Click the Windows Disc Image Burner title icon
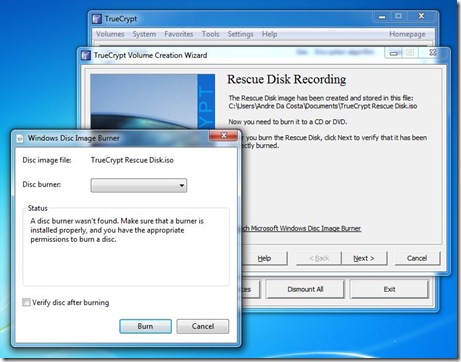Image resolution: width=461 pixels, height=362 pixels. (20, 138)
